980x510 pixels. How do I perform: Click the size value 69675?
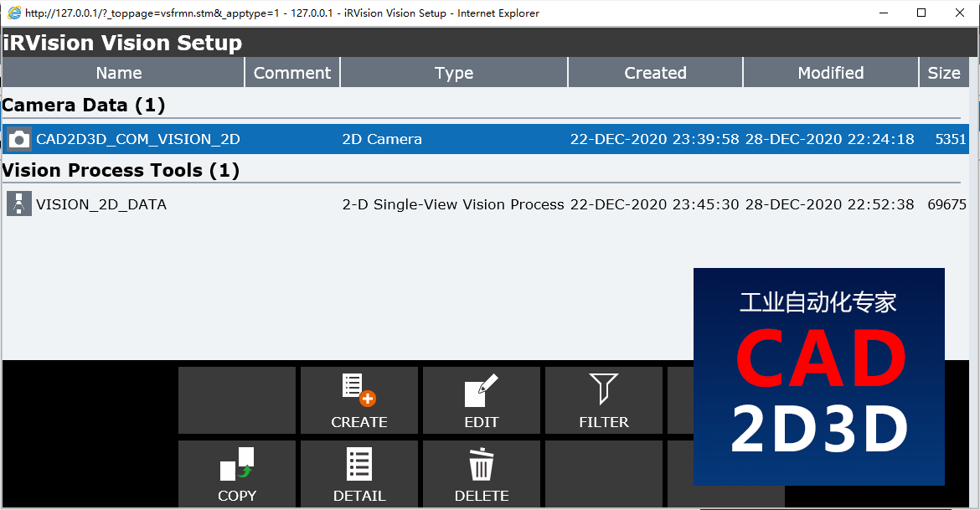(946, 204)
